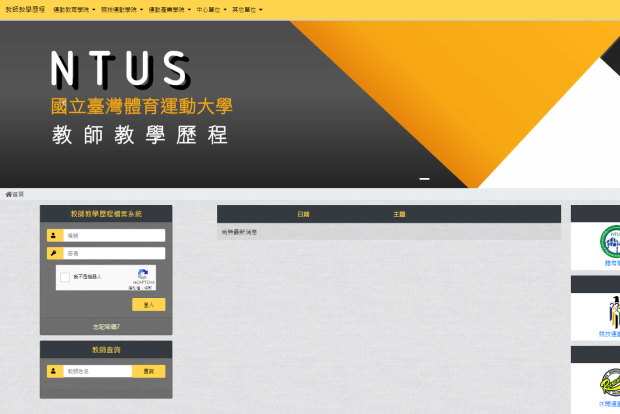Screen dimensions: 620x414
Task: Click the carousel slide indicator on banner
Action: (424, 179)
